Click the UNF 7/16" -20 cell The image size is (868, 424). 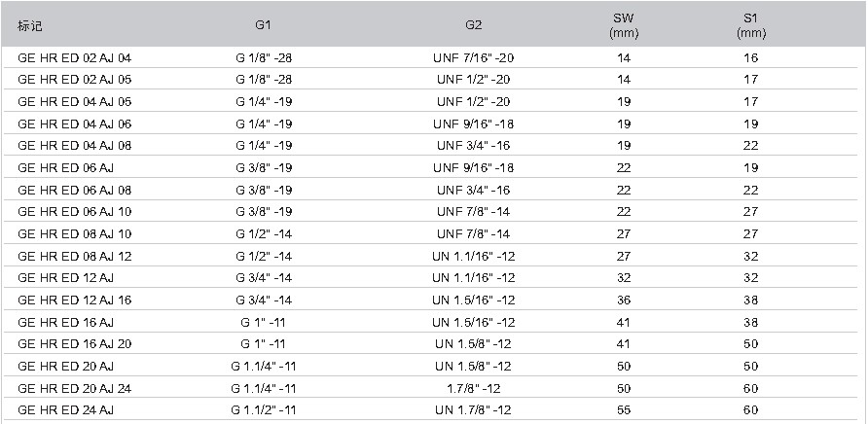[473, 57]
